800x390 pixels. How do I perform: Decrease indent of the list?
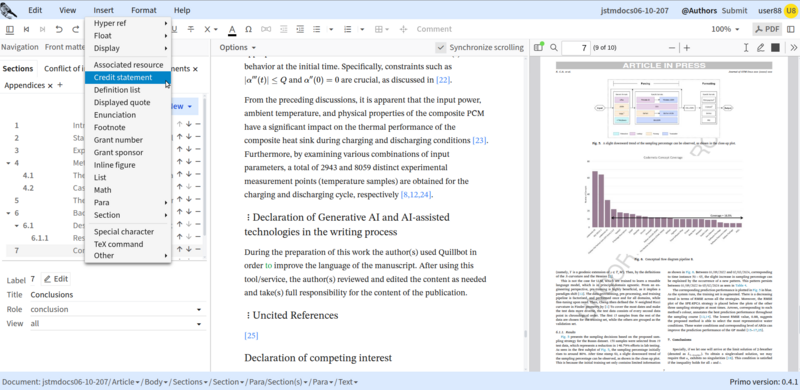[284, 30]
